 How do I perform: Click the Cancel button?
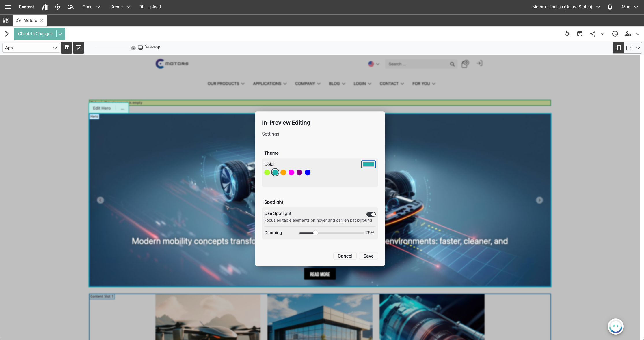(345, 256)
